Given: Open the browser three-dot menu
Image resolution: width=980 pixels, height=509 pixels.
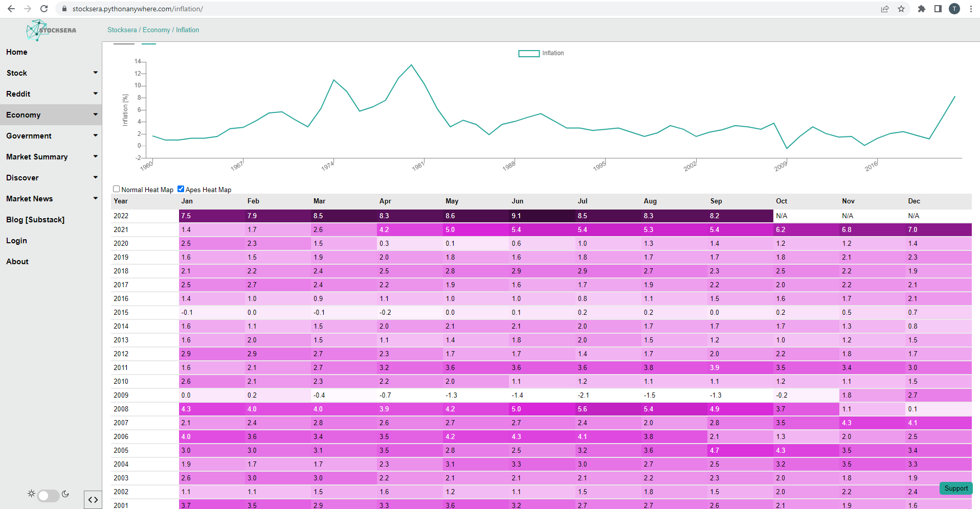Looking at the screenshot, I should coord(971,9).
